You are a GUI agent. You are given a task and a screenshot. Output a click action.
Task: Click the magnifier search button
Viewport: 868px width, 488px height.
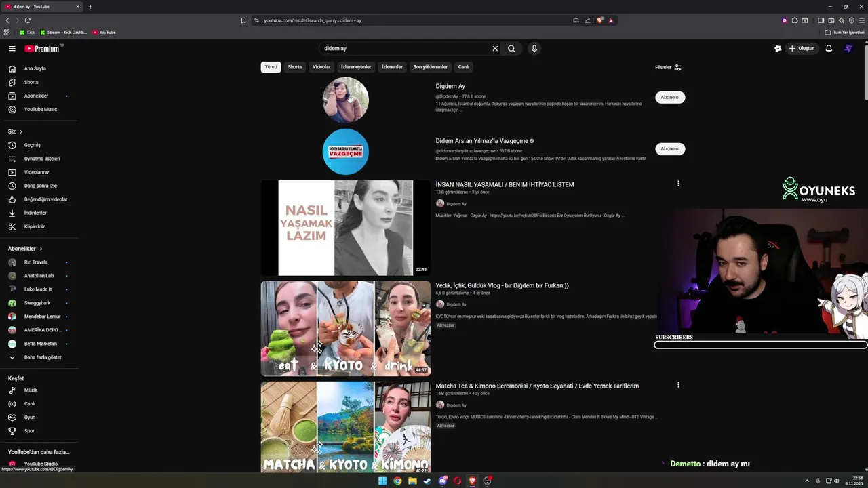511,49
